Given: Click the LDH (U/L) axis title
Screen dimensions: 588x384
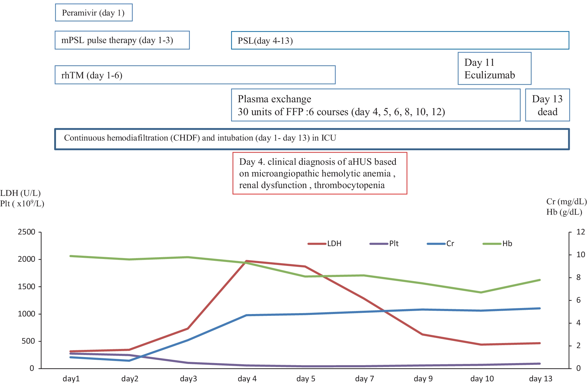Looking at the screenshot, I should [x=20, y=193].
